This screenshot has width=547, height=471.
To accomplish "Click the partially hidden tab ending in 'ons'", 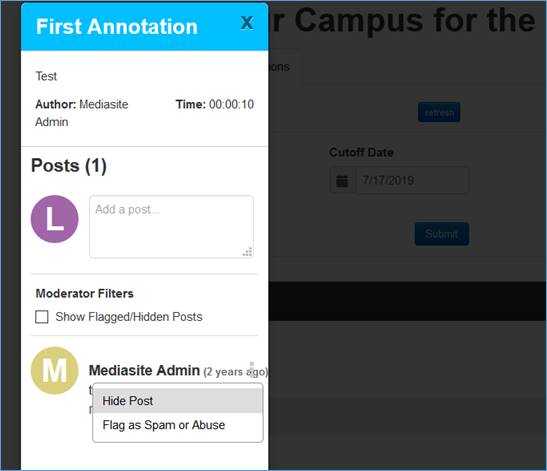I will pyautogui.click(x=280, y=67).
